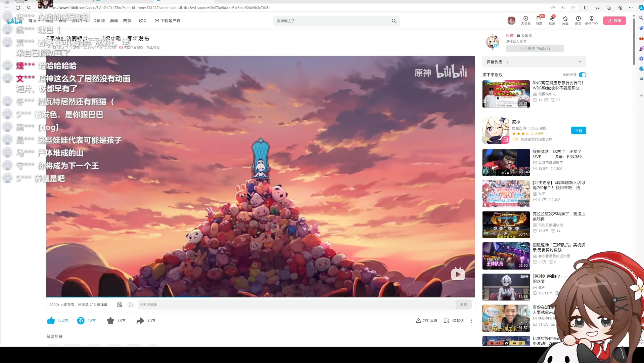Click the danmaku input field 已关闭弹幕

pyautogui.click(x=296, y=305)
